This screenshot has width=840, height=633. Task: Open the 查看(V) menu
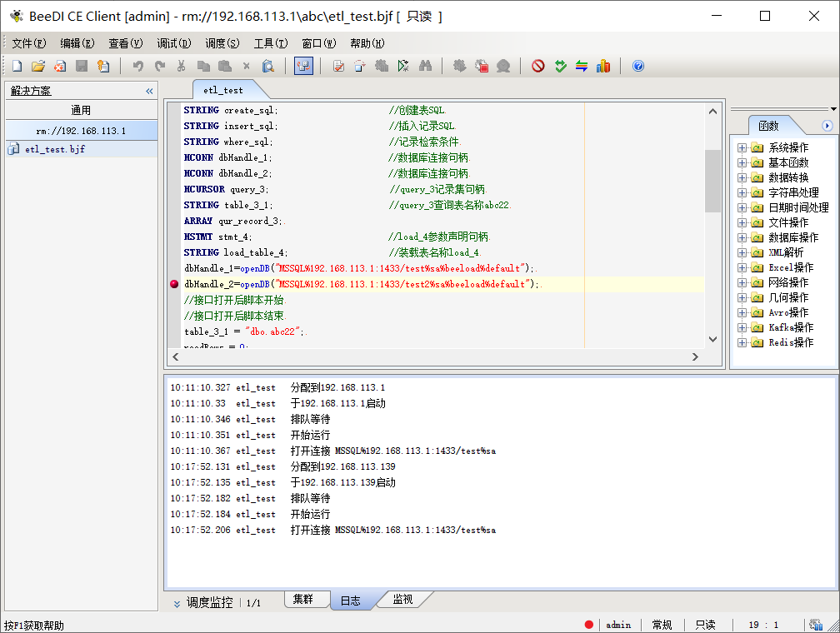point(125,43)
